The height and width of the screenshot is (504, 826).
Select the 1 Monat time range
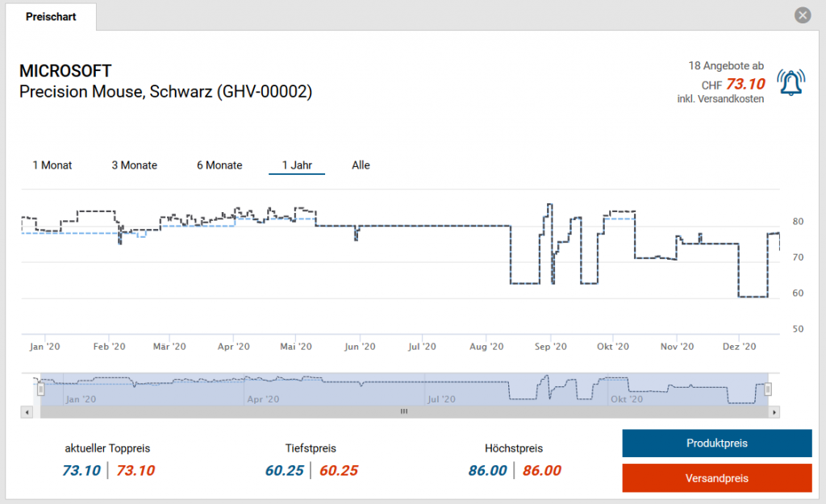52,165
